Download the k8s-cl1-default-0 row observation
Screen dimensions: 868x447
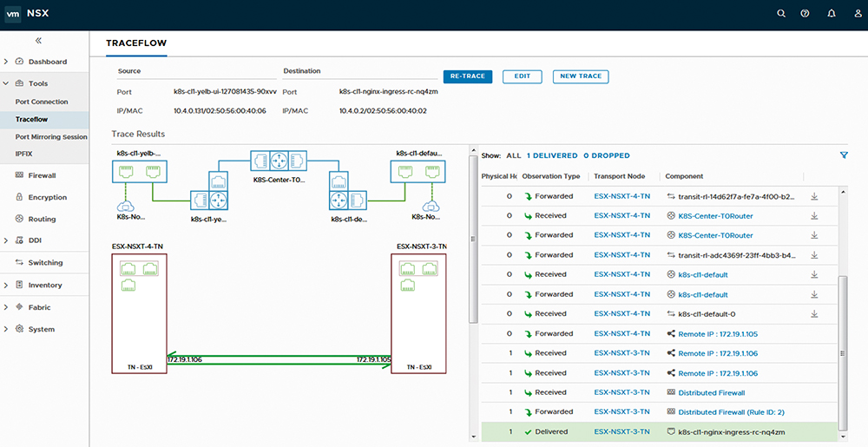[x=814, y=313]
